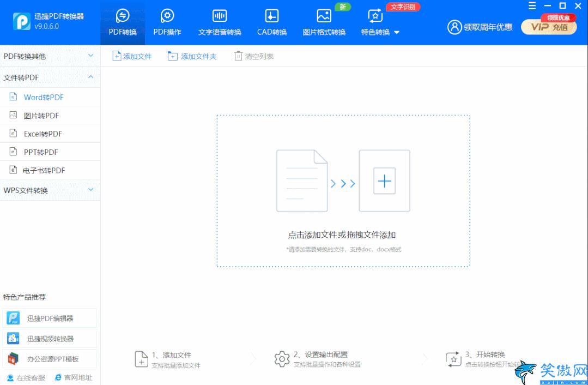Screen dimensions: 588x385
Task: Click 添加文件夹 in the toolbar
Action: tap(192, 56)
